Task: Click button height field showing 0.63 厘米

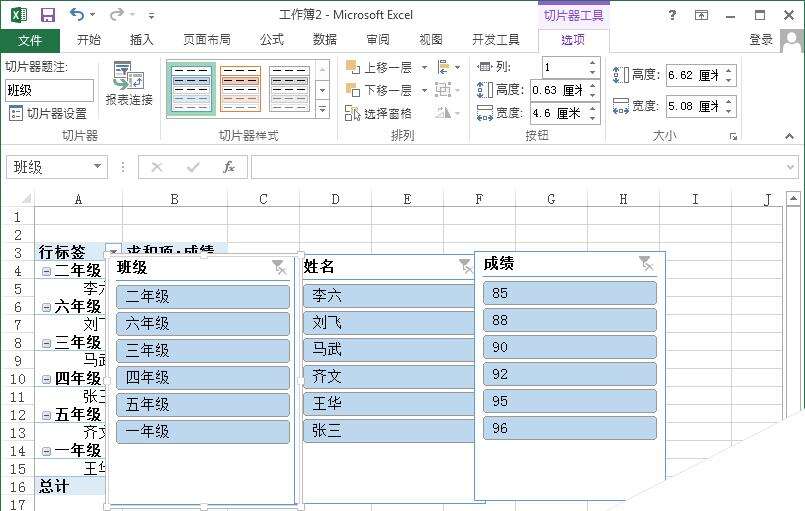Action: tap(558, 90)
